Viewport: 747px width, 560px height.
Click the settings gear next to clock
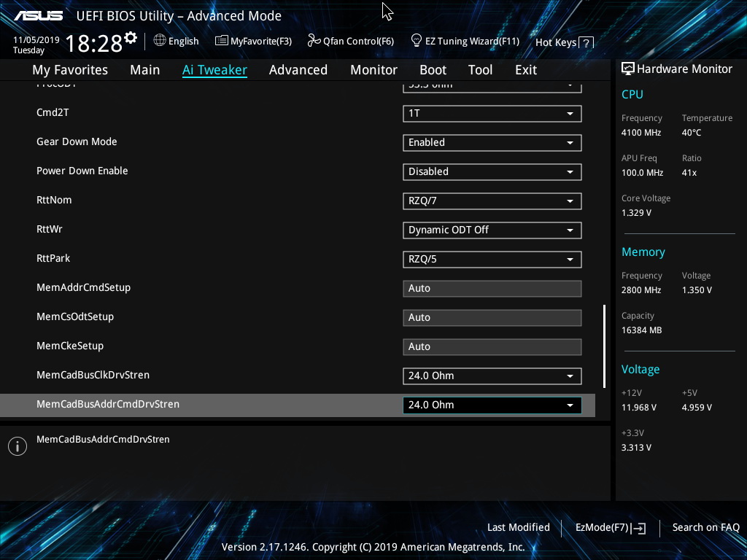[x=131, y=38]
